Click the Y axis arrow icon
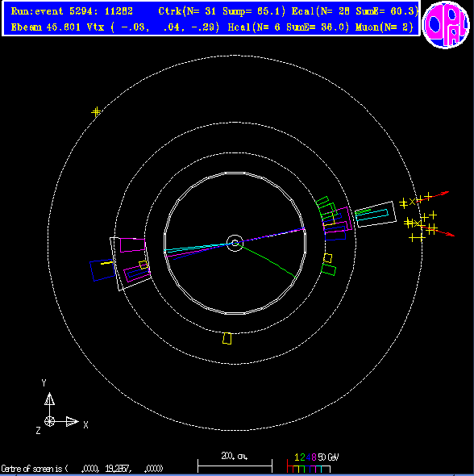The image size is (474, 476). (x=49, y=399)
